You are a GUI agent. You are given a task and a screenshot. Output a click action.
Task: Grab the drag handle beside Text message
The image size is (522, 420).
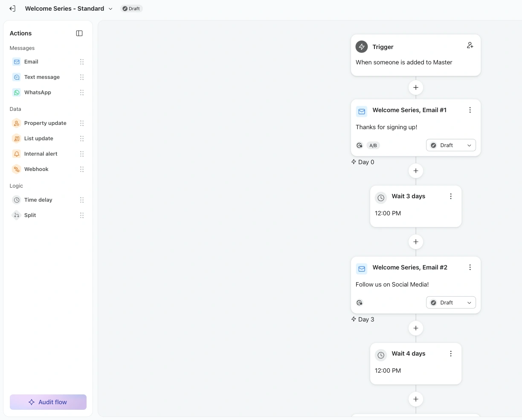coord(82,77)
